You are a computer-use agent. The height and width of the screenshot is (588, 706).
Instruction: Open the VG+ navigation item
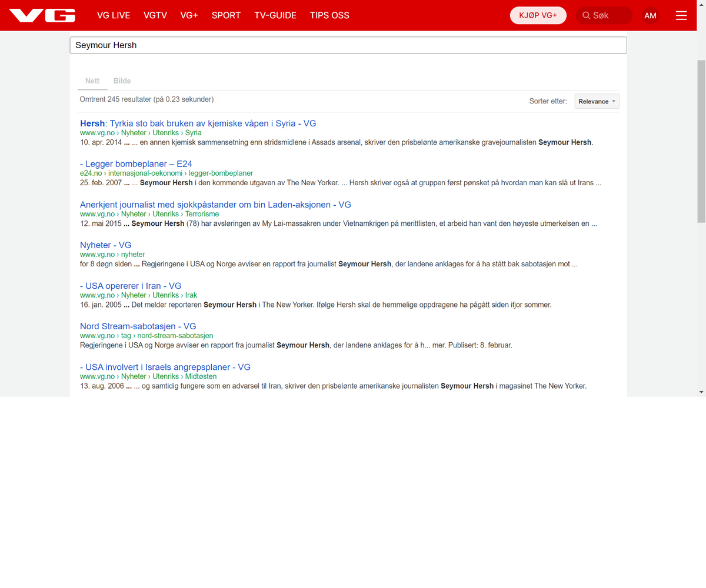point(189,15)
